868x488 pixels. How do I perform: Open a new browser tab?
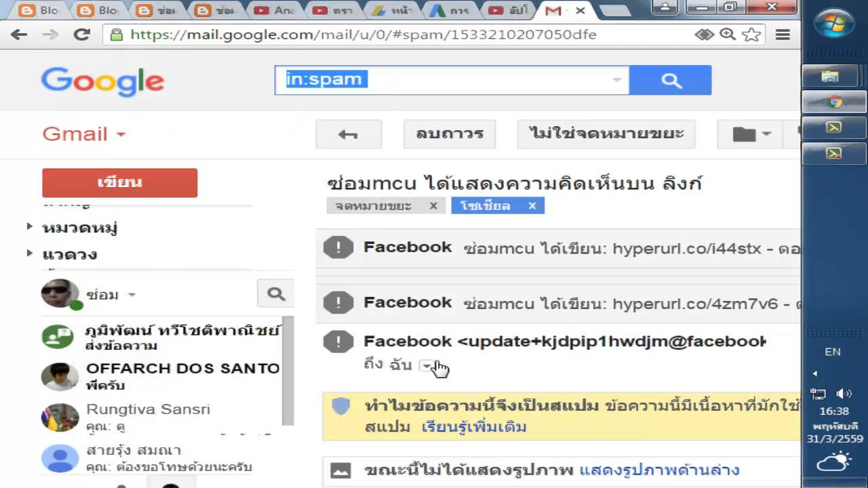coord(616,11)
